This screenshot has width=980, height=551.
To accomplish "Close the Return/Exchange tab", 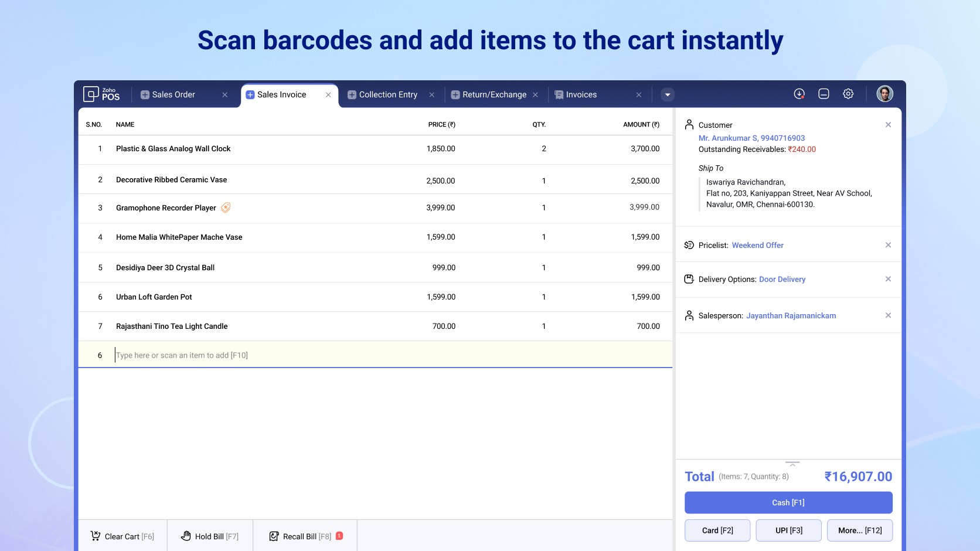I will 535,95.
